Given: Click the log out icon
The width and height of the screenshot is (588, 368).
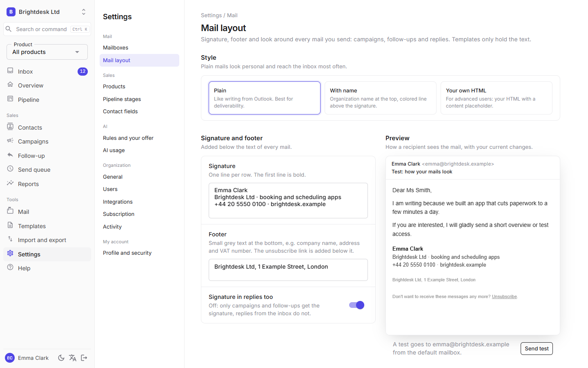Looking at the screenshot, I should pos(84,358).
